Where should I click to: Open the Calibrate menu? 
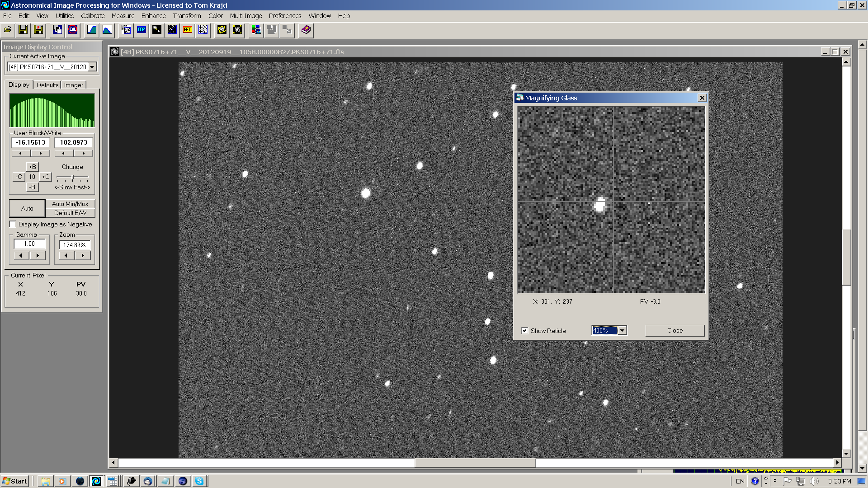(93, 16)
